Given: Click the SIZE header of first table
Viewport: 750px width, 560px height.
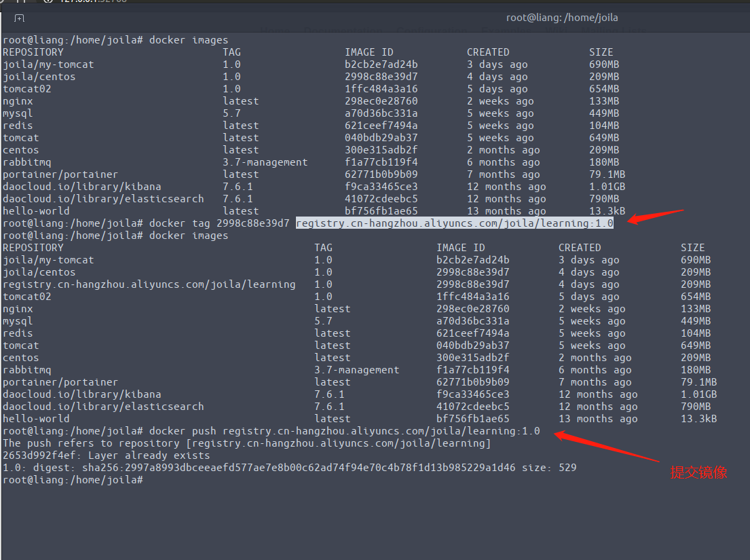Looking at the screenshot, I should pos(601,52).
